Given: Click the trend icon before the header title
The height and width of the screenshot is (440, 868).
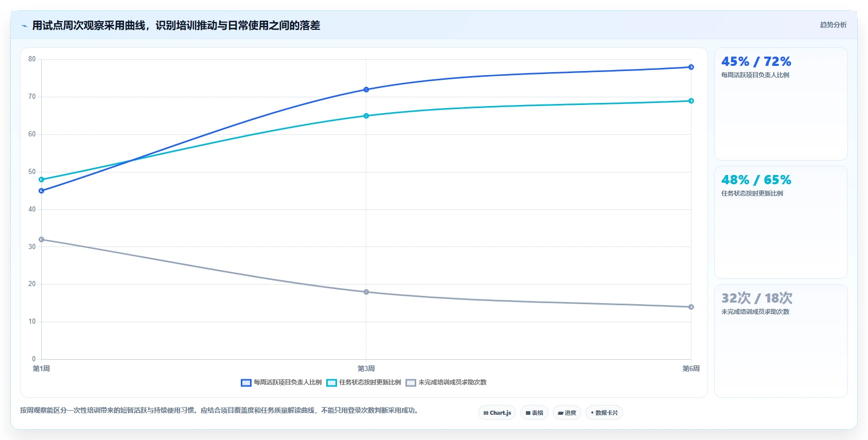Looking at the screenshot, I should tap(24, 26).
